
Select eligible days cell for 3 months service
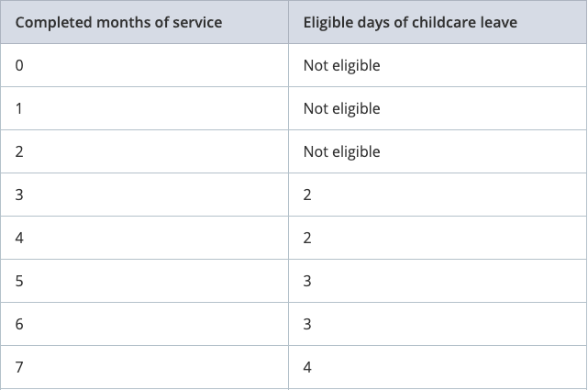[x=308, y=195]
